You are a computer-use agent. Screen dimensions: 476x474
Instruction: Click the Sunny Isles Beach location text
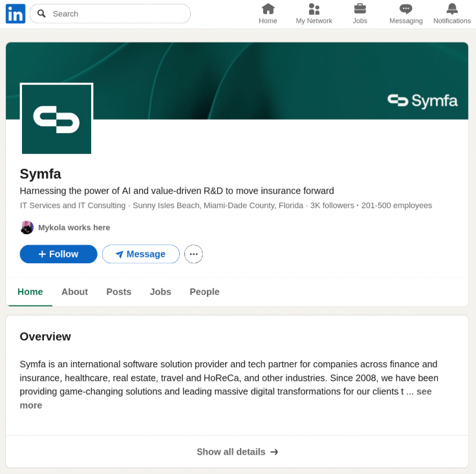coord(218,206)
